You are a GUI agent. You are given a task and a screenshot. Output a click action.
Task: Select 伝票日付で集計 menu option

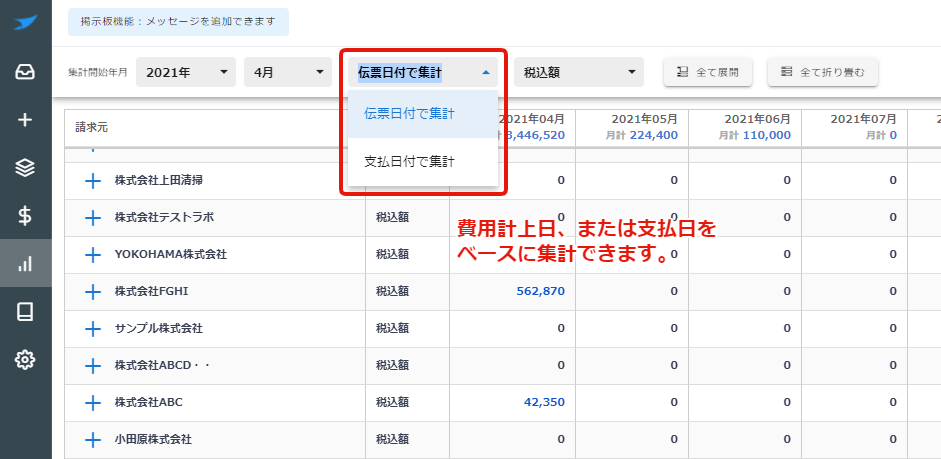tap(423, 114)
